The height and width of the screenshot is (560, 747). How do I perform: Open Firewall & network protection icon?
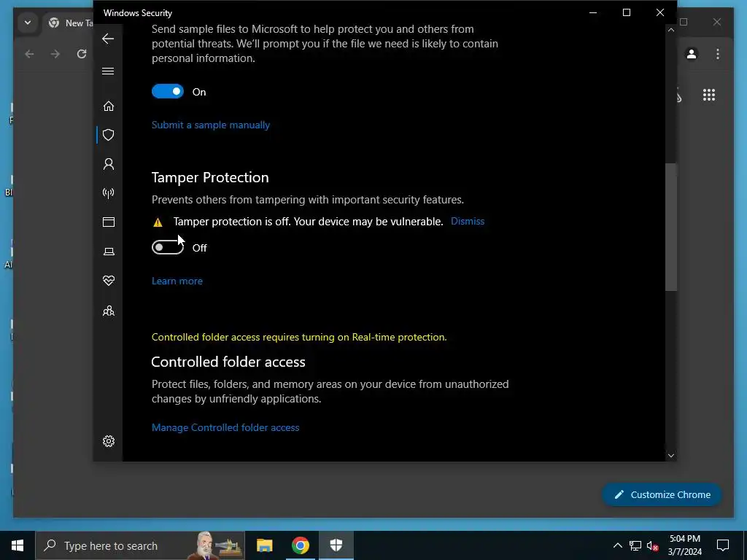109,192
